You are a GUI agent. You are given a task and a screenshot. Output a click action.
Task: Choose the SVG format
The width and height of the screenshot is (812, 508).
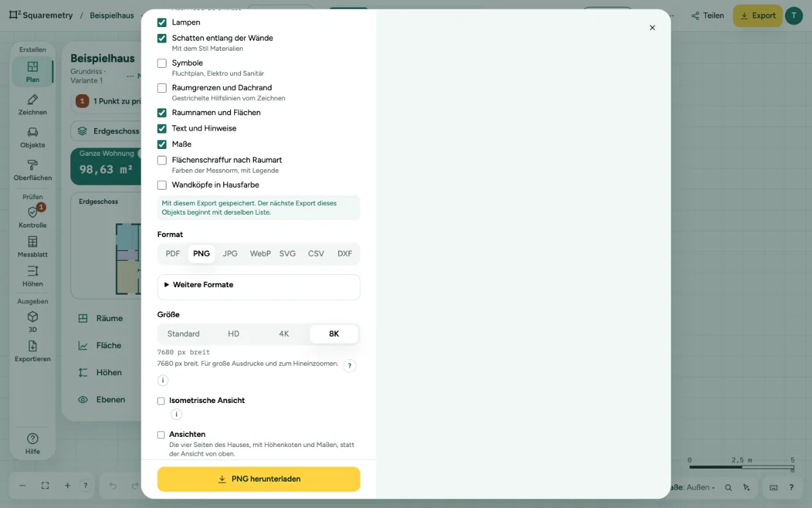click(288, 254)
